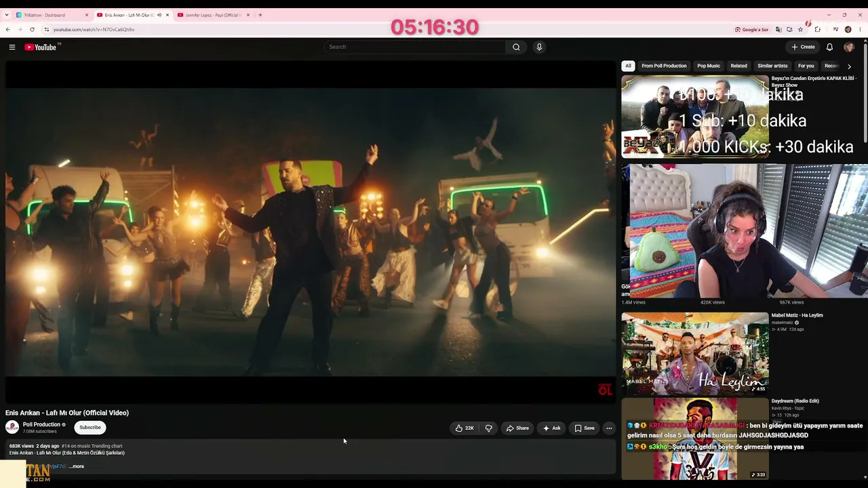This screenshot has height=488, width=868.
Task: Go back in browser history
Action: point(7,29)
